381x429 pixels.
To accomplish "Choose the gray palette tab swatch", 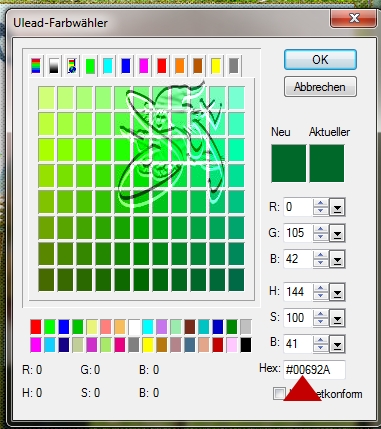I will 234,66.
